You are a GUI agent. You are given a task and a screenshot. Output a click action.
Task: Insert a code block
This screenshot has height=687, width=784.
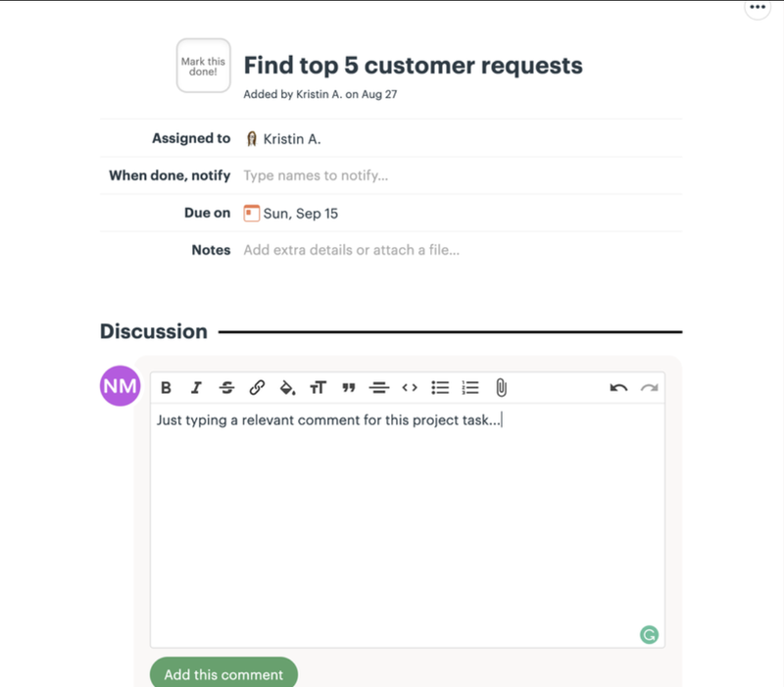[410, 387]
